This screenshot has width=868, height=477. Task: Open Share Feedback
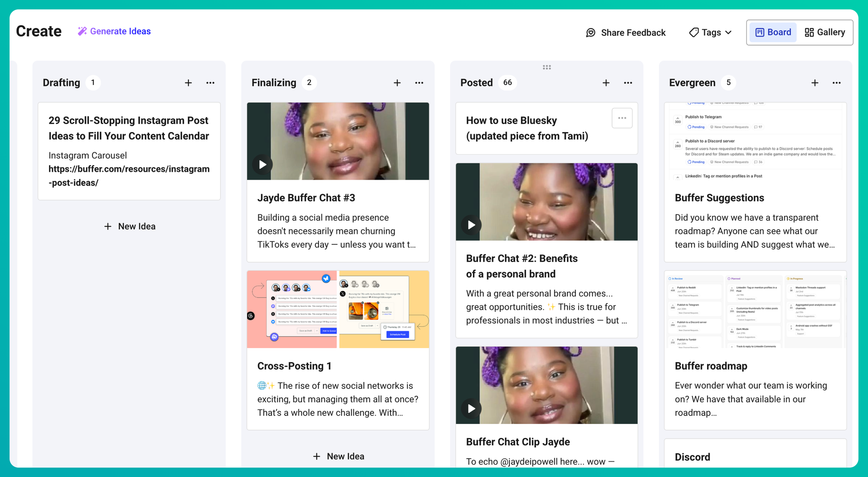pyautogui.click(x=625, y=33)
